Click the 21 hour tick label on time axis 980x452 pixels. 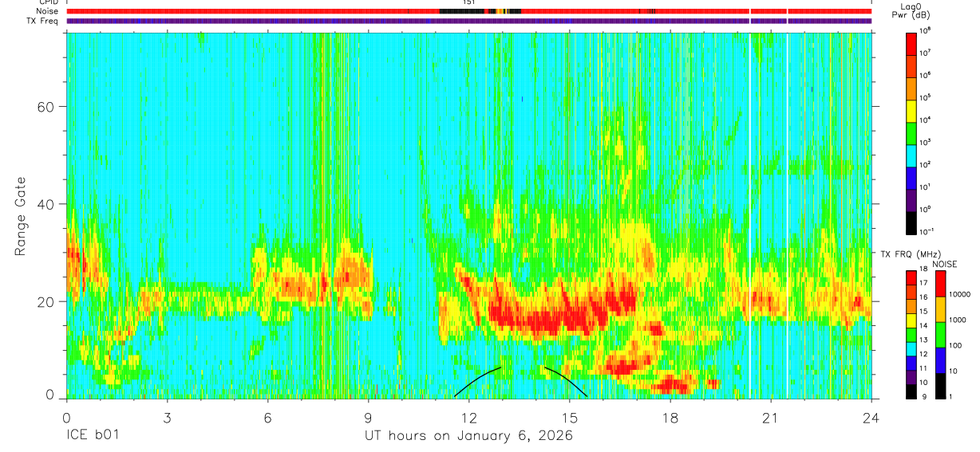tap(771, 418)
